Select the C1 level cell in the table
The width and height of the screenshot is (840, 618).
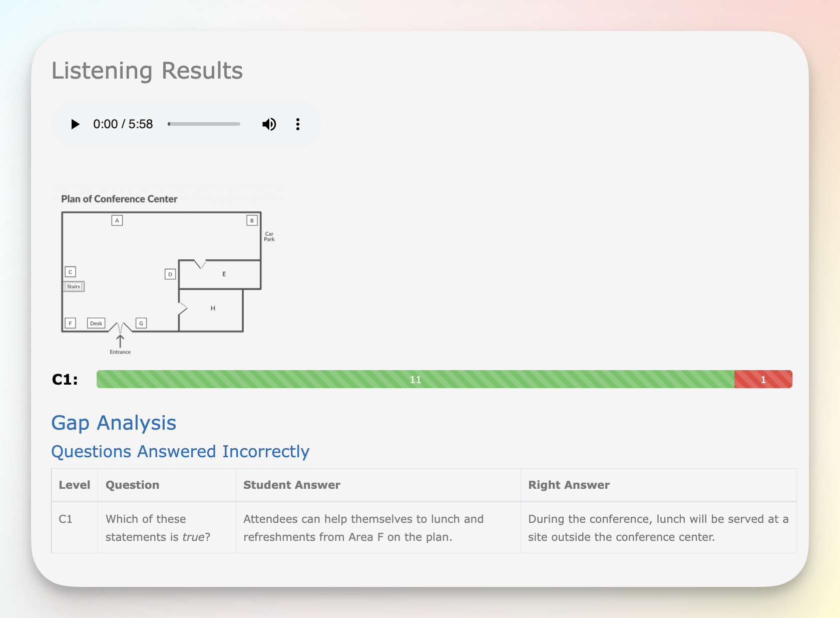point(66,519)
